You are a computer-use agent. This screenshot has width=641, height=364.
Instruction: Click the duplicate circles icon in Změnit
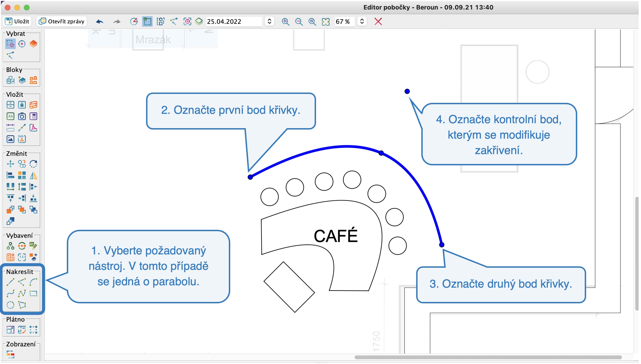click(x=22, y=164)
